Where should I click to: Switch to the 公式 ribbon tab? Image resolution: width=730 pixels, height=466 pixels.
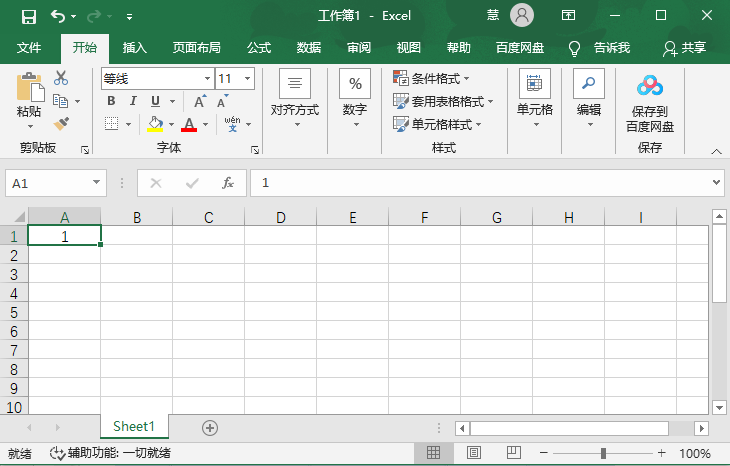[x=259, y=48]
